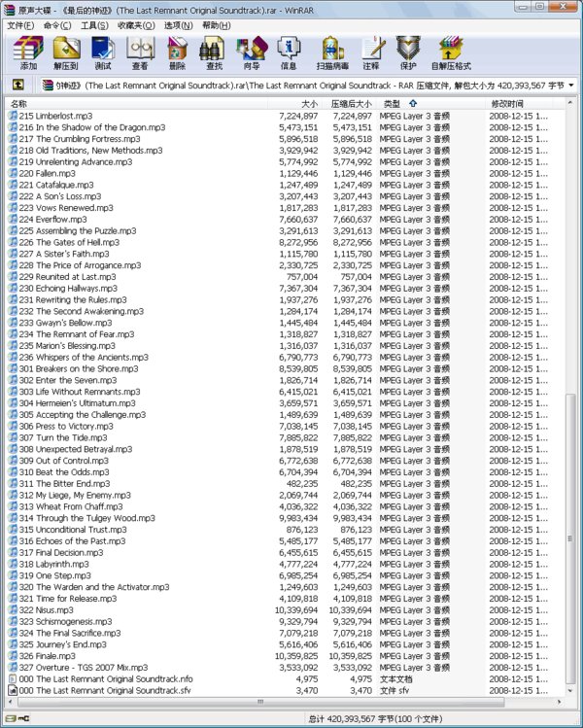
Task: Click the Comment (注释) toolbar icon
Action: click(373, 49)
